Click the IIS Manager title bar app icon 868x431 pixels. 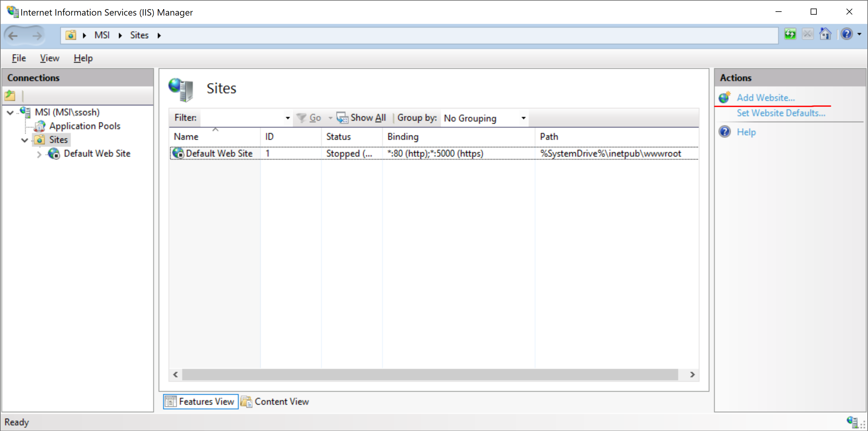tap(12, 12)
